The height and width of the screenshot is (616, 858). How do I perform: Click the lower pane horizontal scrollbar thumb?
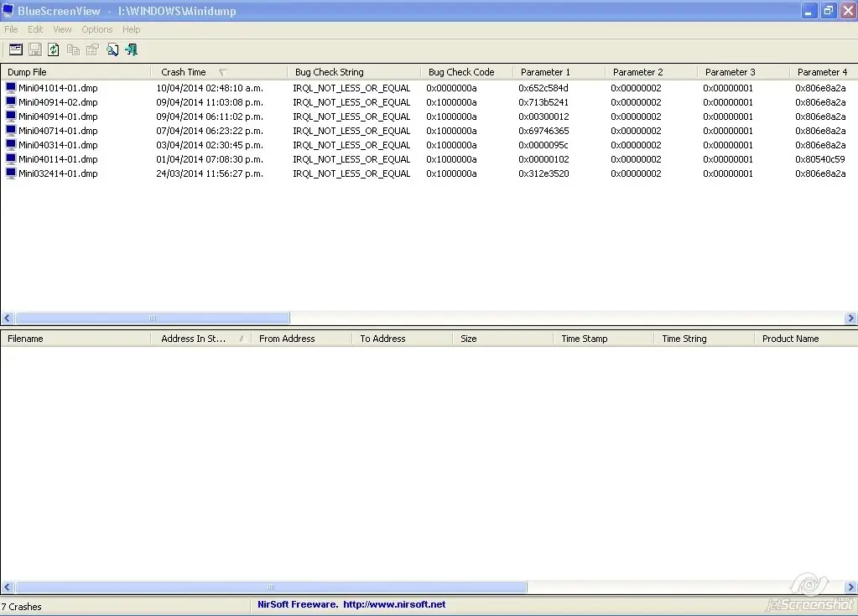tap(271, 587)
